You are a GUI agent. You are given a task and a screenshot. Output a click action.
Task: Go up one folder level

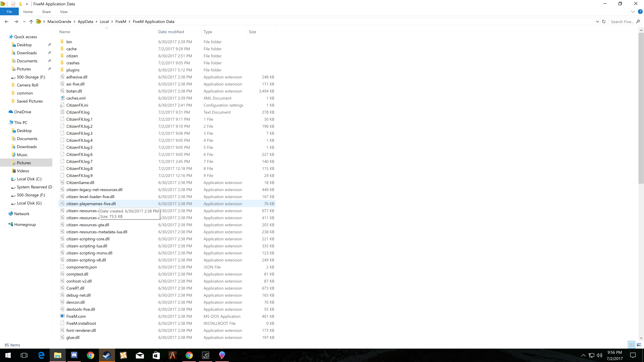(31, 22)
